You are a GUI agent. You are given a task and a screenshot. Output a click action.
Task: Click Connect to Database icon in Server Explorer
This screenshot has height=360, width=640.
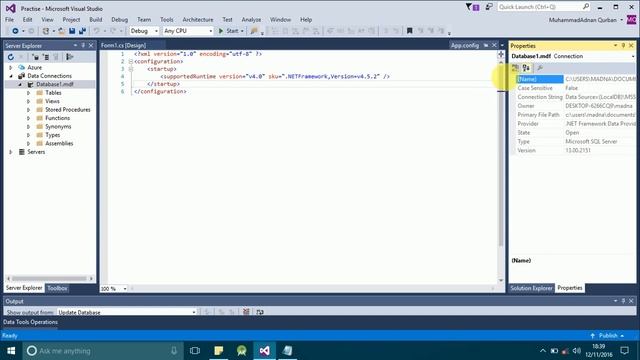point(36,57)
